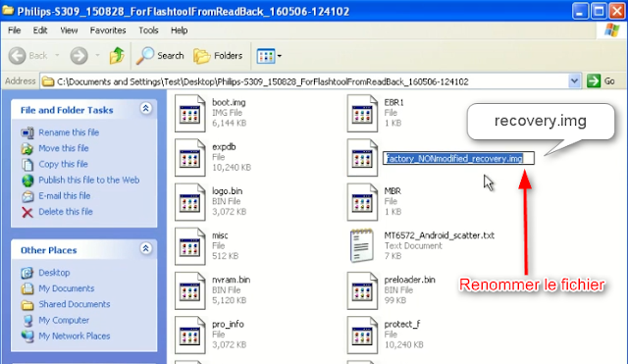628x364 pixels.
Task: Click Delete this file link
Action: click(x=66, y=212)
